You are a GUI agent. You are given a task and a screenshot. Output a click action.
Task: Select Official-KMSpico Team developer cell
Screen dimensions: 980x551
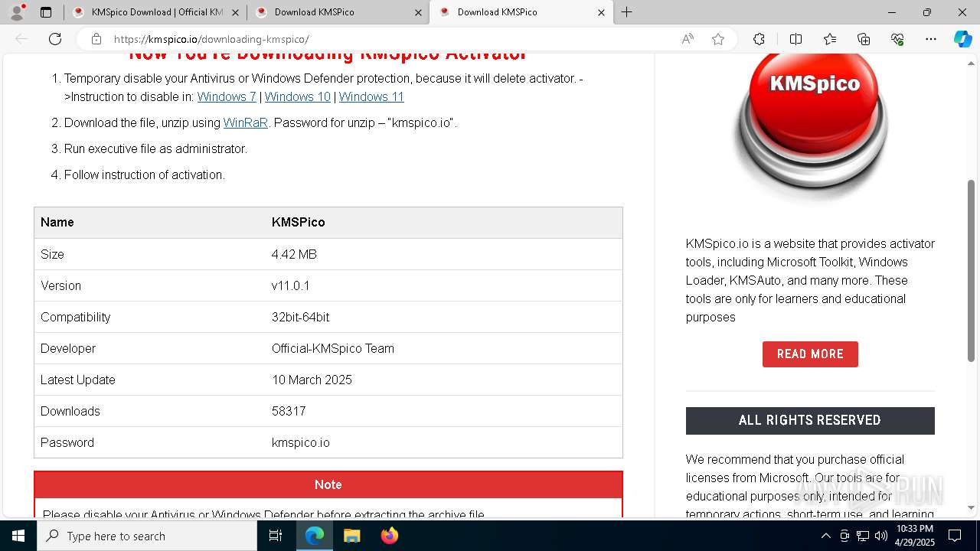click(x=333, y=348)
